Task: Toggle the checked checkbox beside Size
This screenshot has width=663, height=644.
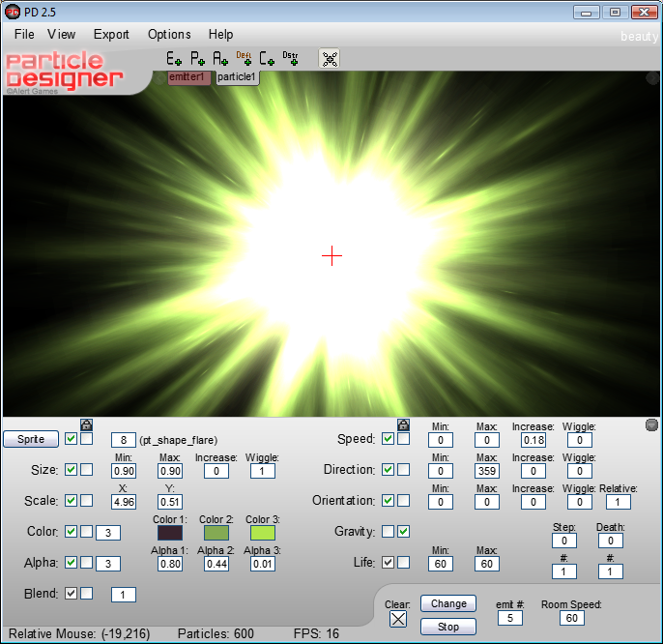Action: click(x=71, y=470)
